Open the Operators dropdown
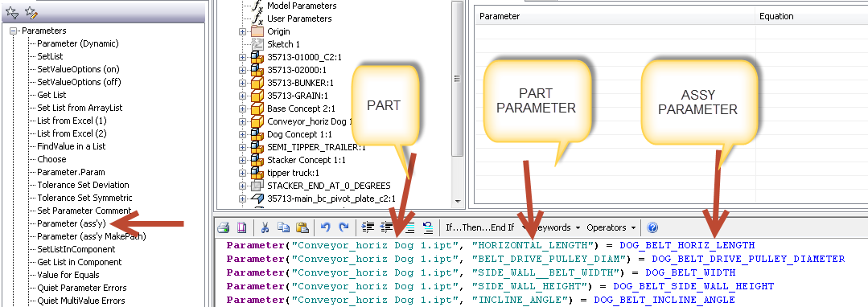Viewport: 868px width, 307px height. (611, 227)
